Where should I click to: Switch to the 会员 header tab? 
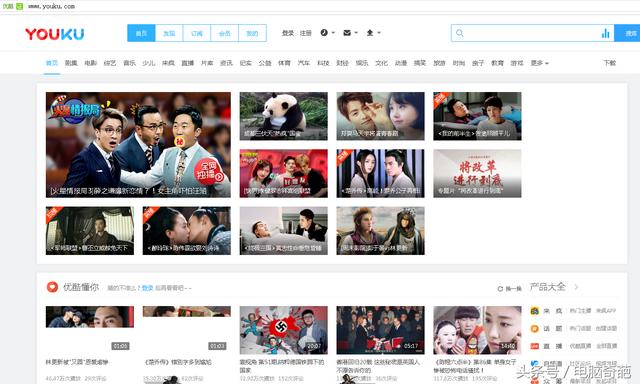[224, 33]
